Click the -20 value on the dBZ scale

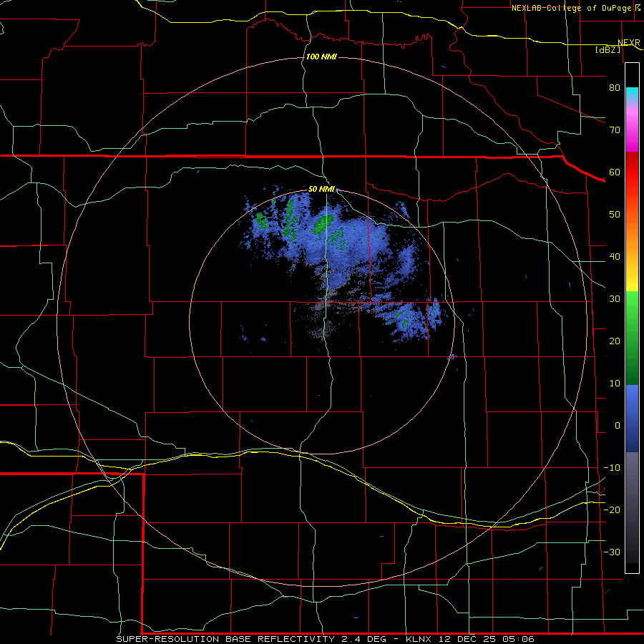click(612, 510)
